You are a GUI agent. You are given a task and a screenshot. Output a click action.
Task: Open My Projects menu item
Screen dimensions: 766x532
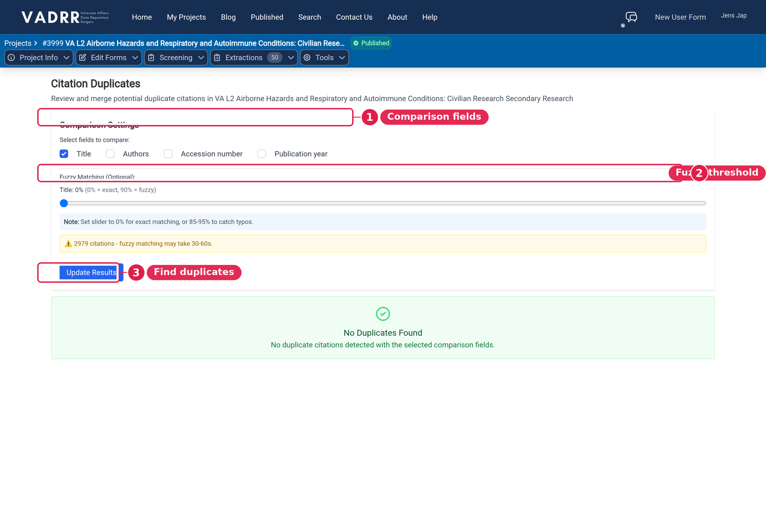[x=186, y=17]
